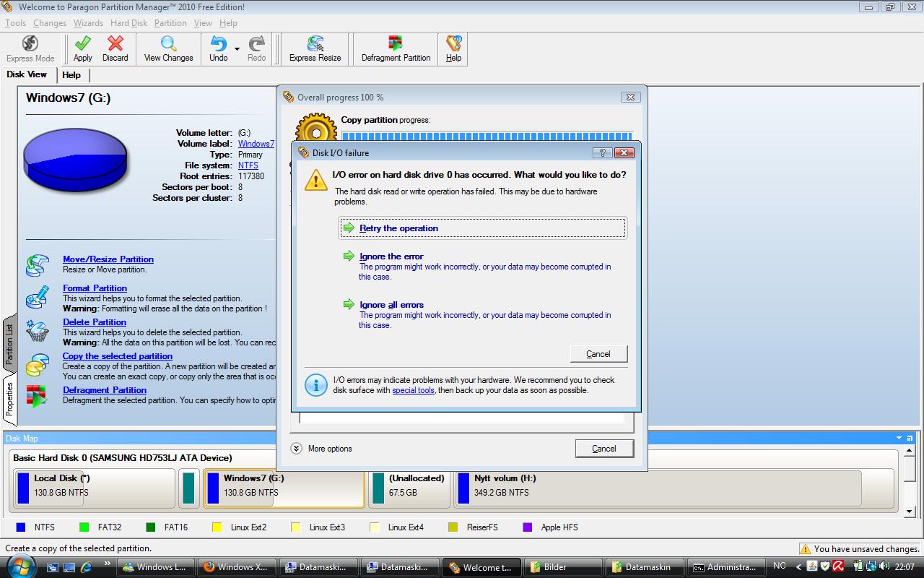This screenshot has height=578, width=924.
Task: Click the Format Partition icon
Action: 38,297
